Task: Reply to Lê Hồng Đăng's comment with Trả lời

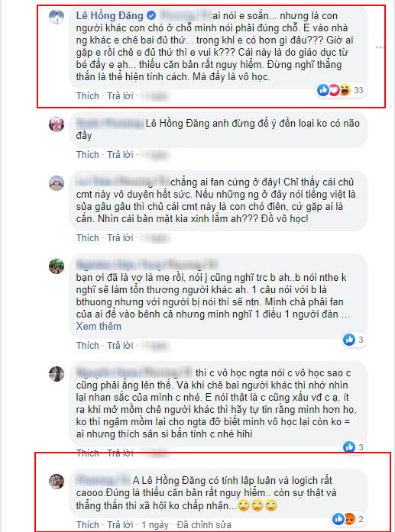Action: 120,96
